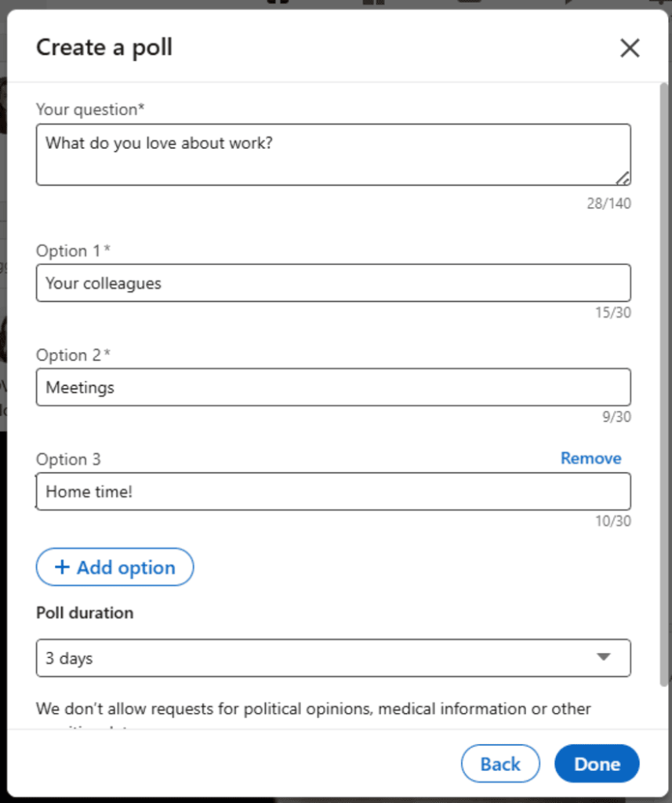The image size is (672, 803).
Task: Click the Create a poll dialog title
Action: coord(104,48)
